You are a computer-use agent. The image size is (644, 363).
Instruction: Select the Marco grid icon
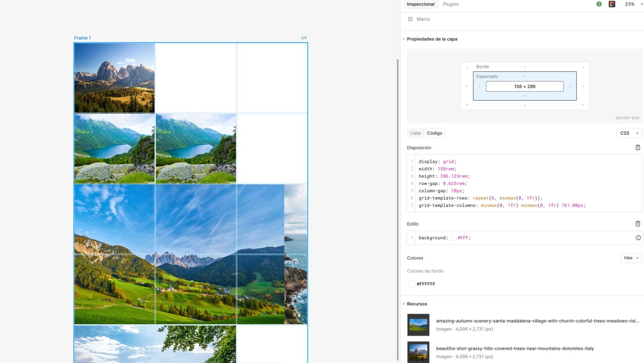point(410,19)
